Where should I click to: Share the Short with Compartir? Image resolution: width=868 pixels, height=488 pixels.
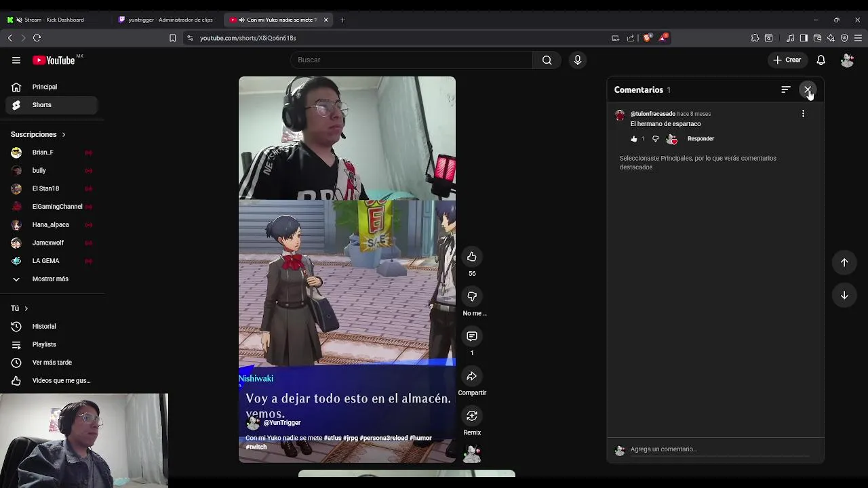click(472, 376)
